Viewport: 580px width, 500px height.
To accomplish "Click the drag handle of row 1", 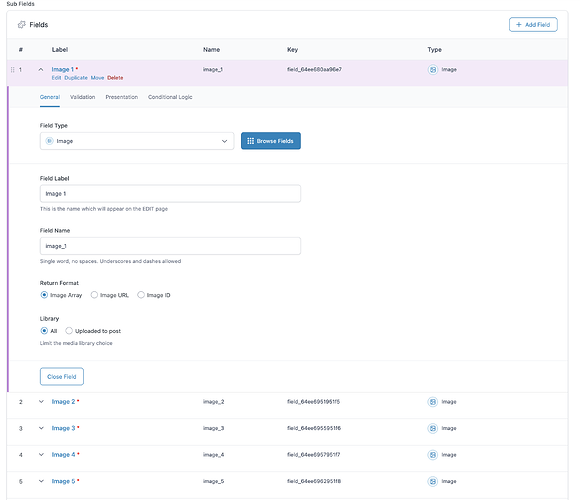I will click(13, 70).
